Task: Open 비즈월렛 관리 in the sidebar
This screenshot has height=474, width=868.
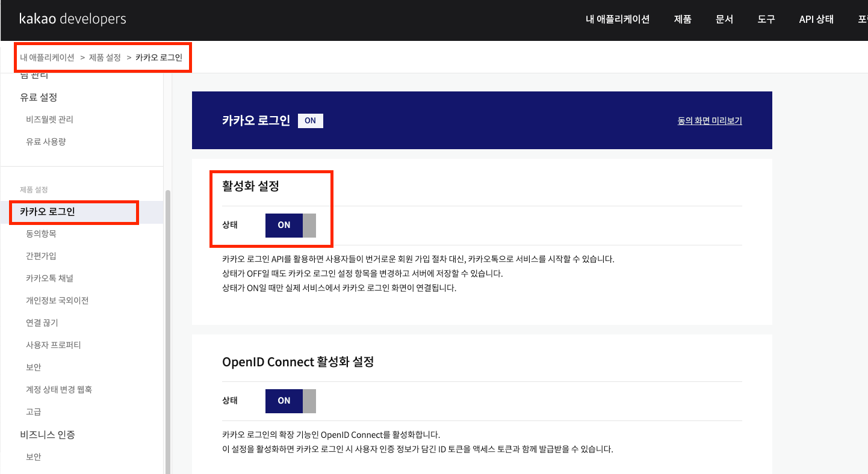Action: [49, 120]
